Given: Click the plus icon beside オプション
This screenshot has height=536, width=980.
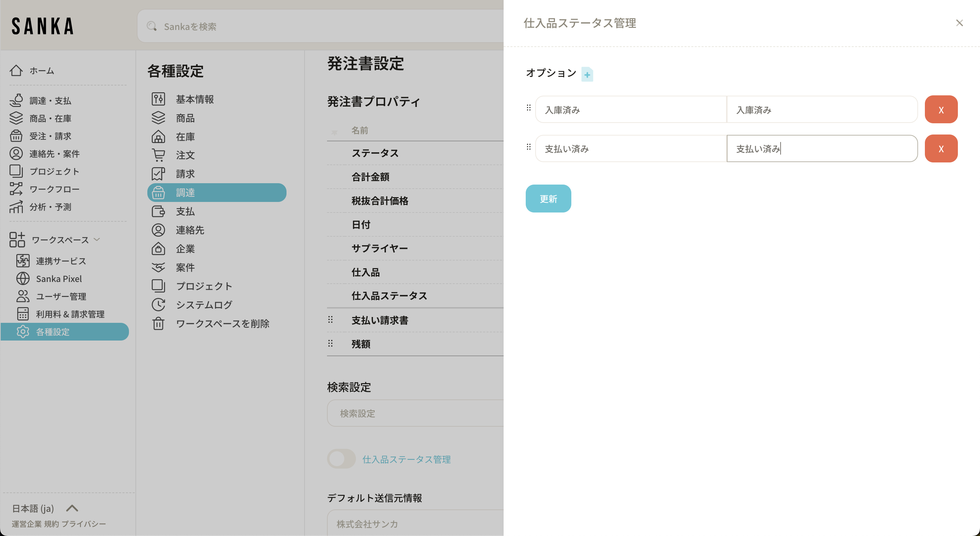Looking at the screenshot, I should pos(587,75).
